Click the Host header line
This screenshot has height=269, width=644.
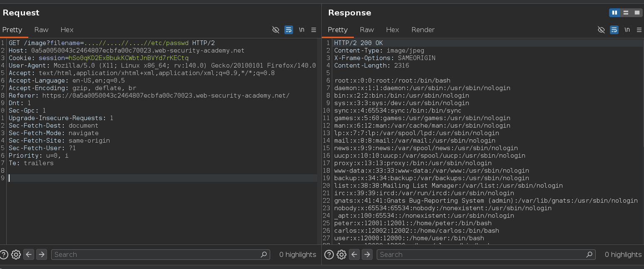coord(127,50)
